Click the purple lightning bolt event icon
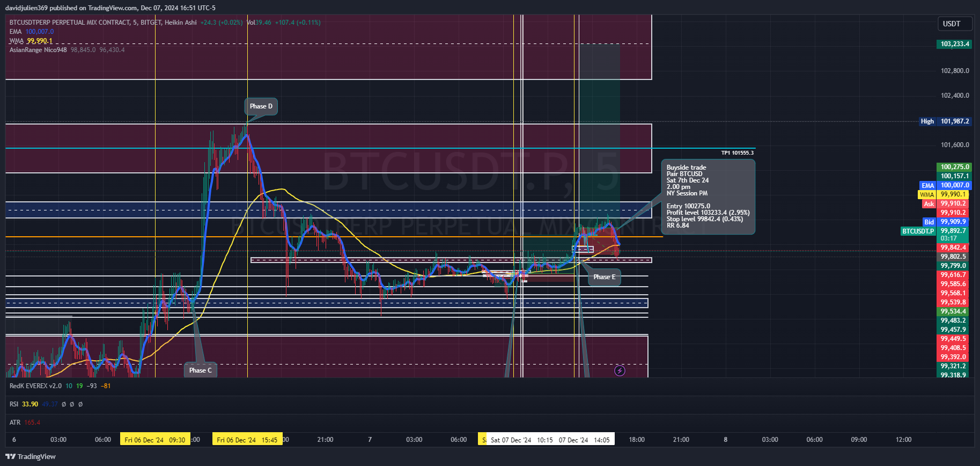The width and height of the screenshot is (980, 466). pos(620,370)
